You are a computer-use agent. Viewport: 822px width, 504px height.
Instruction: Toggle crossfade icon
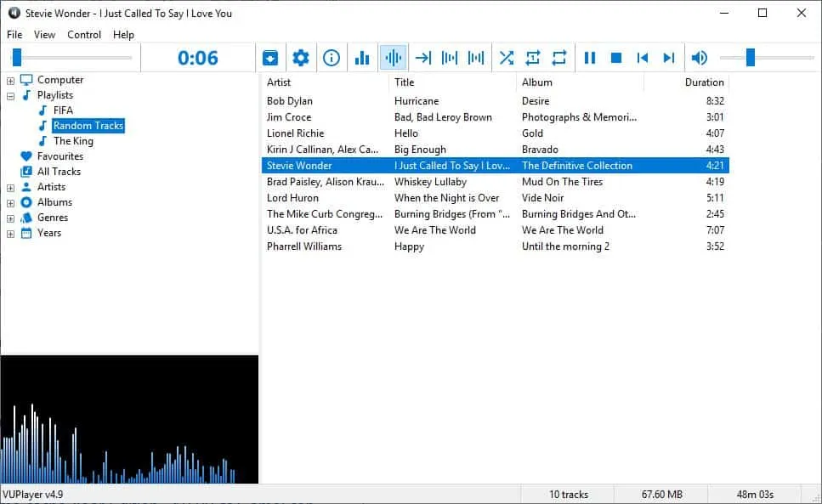(476, 58)
